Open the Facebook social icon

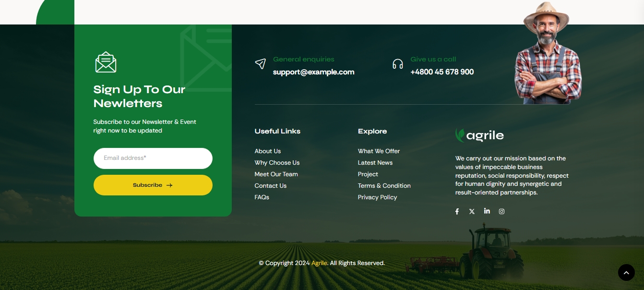coord(457,211)
